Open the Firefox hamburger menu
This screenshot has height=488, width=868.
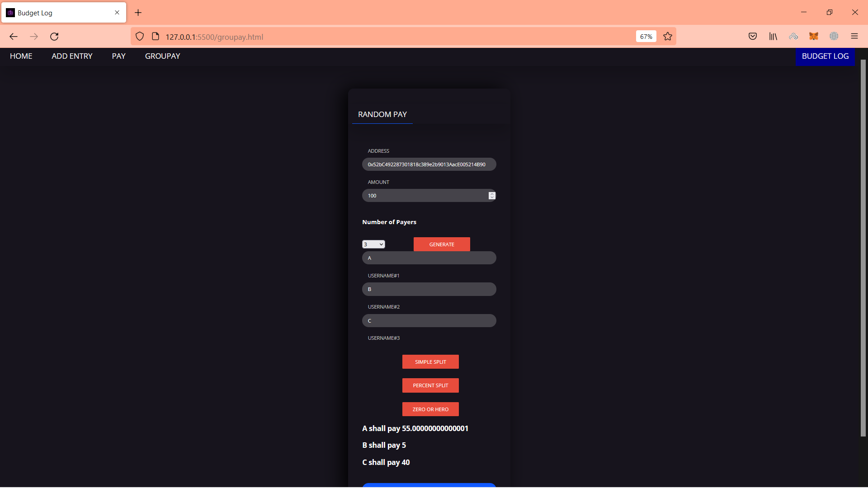coord(854,37)
